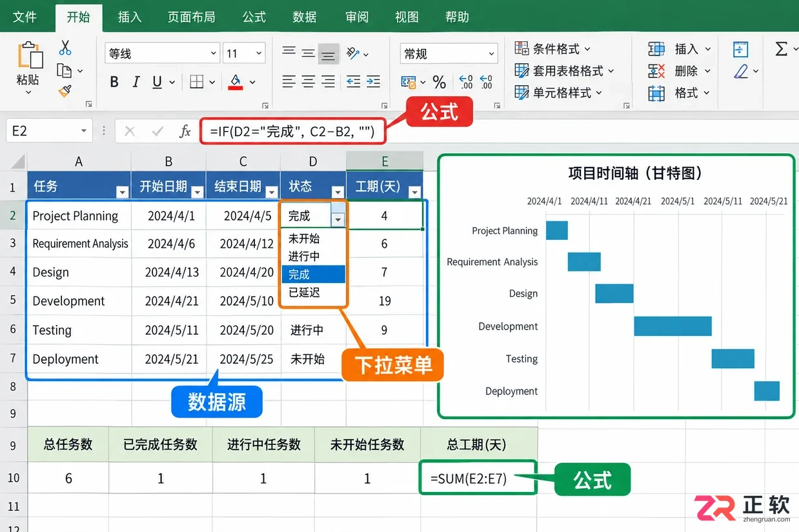
Task: Select cell containing Requirement Analysis
Action: click(80, 244)
